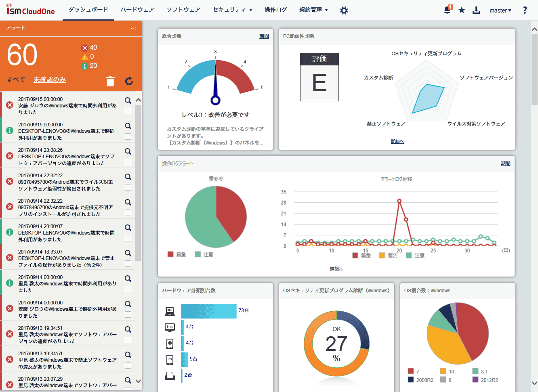Click the favorites star icon
Screen dimensions: 538x392
462,10
